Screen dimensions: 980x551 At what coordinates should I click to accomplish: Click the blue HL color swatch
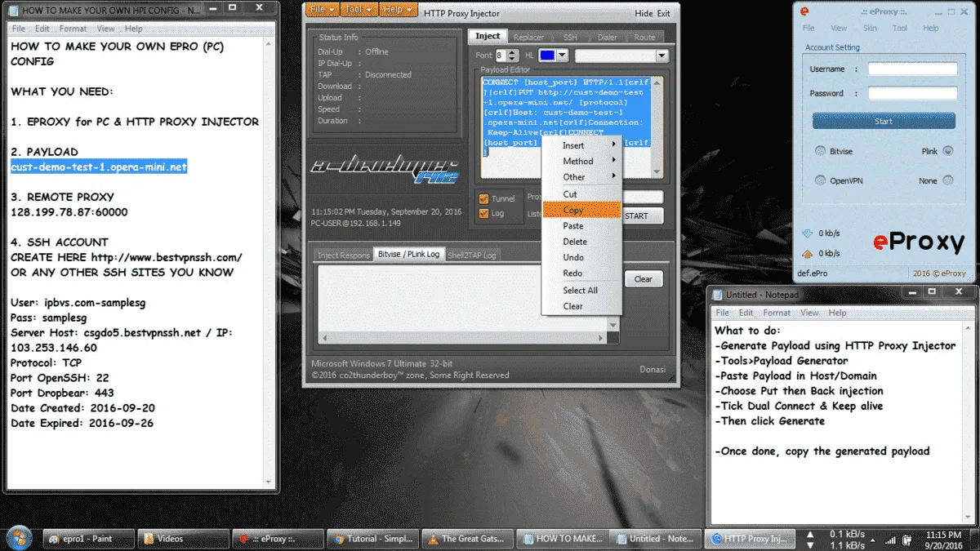pos(547,56)
